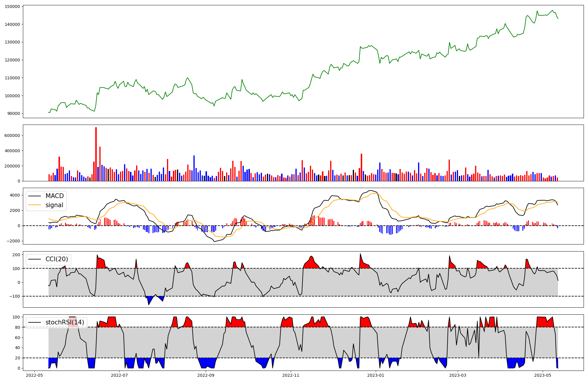Click the 2023-05 x-axis date label
Screen dimensions: 588x382
click(x=542, y=375)
